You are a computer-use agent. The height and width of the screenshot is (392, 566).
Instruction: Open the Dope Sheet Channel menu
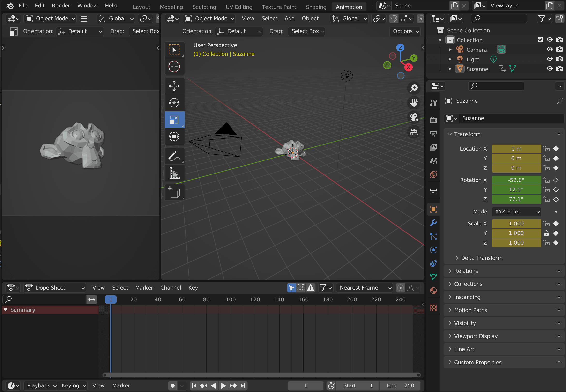point(171,288)
